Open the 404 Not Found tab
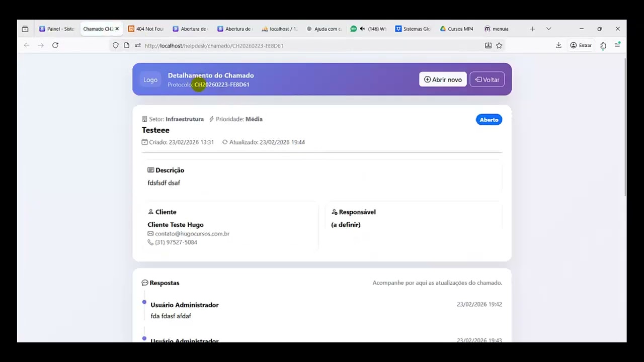Viewport: 644px width, 362px height. coord(146,29)
